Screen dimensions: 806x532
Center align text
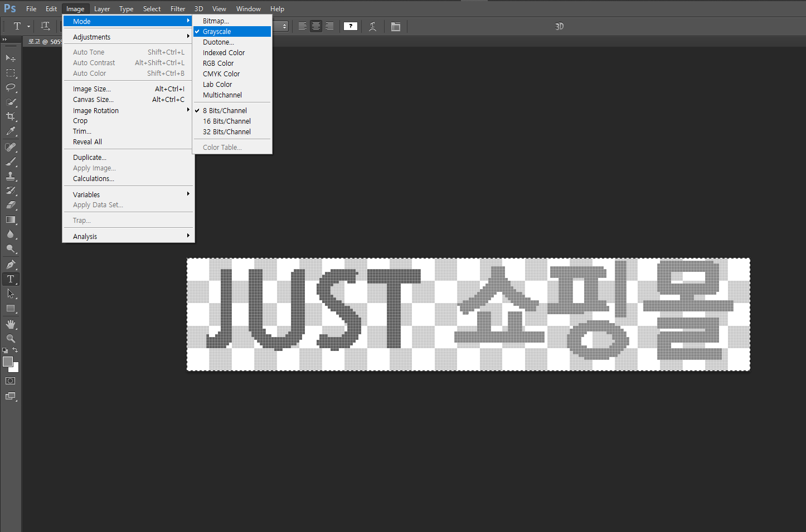click(316, 26)
